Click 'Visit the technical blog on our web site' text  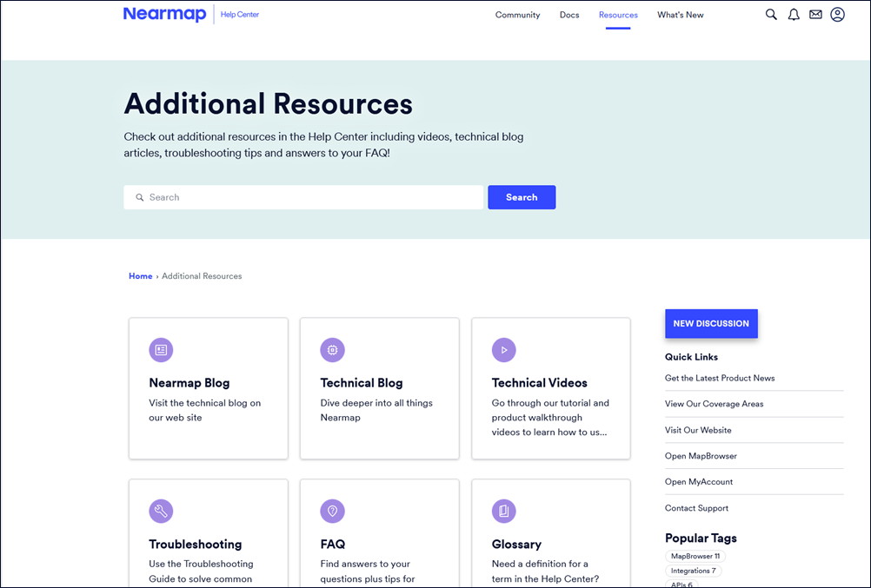[x=204, y=410]
